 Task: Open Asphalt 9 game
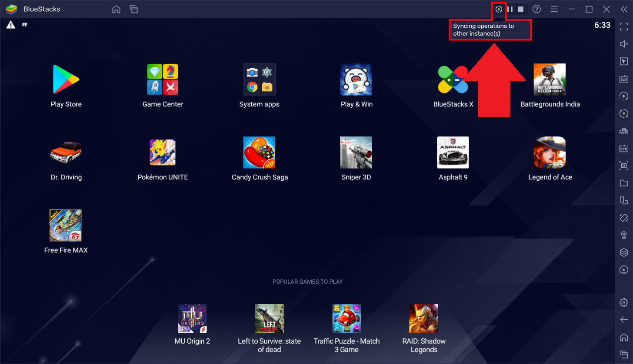click(x=453, y=152)
